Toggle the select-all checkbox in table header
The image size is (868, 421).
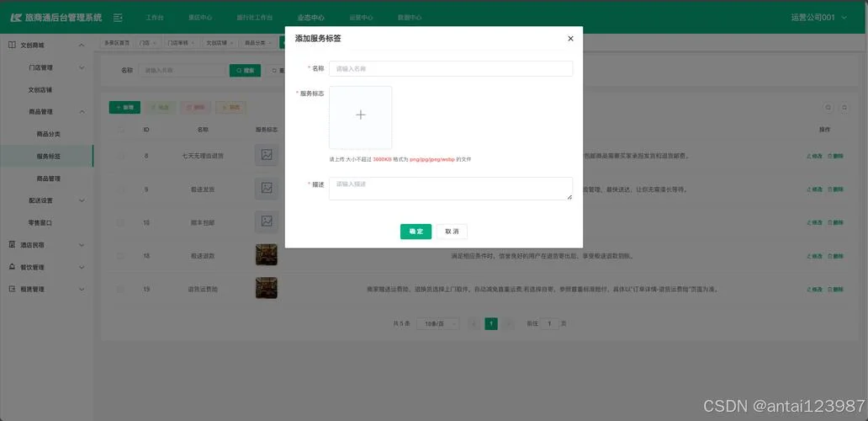pos(120,130)
